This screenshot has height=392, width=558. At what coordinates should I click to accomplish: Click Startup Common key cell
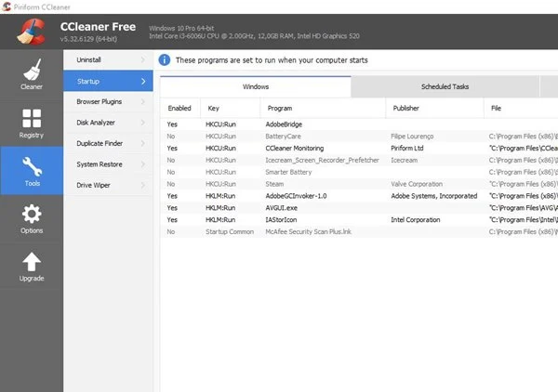point(230,231)
